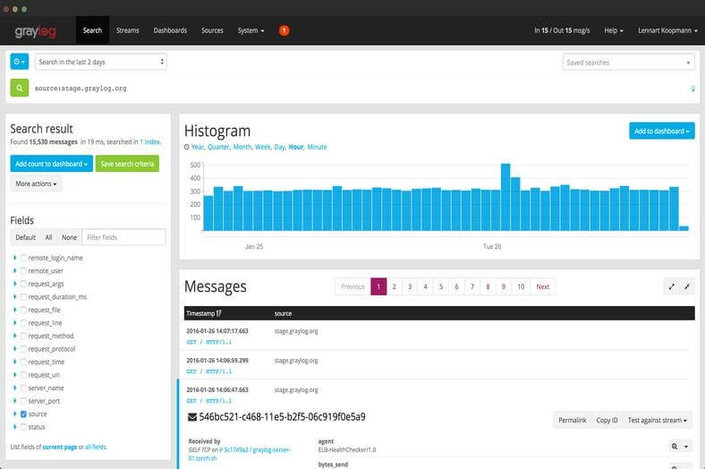The height and width of the screenshot is (469, 705).
Task: Click in the Filter fields input box
Action: coord(124,237)
